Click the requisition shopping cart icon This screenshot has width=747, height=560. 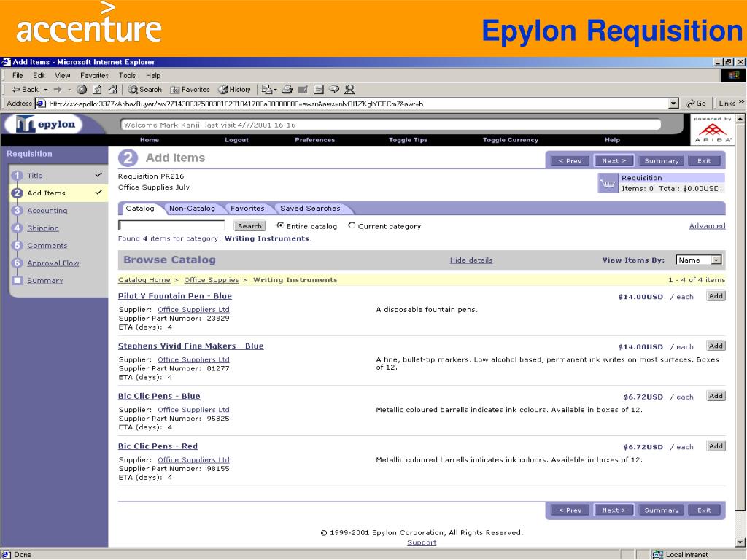click(608, 183)
